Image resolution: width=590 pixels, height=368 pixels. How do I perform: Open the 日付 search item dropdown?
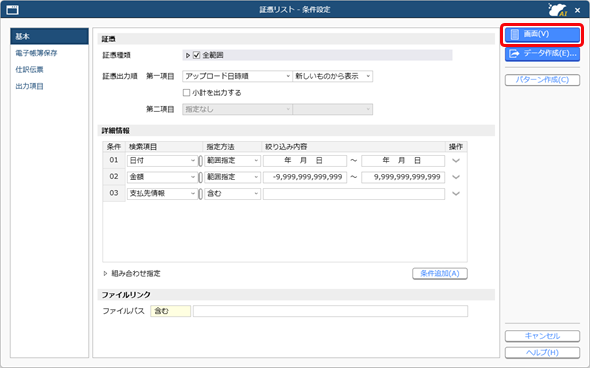(x=162, y=161)
